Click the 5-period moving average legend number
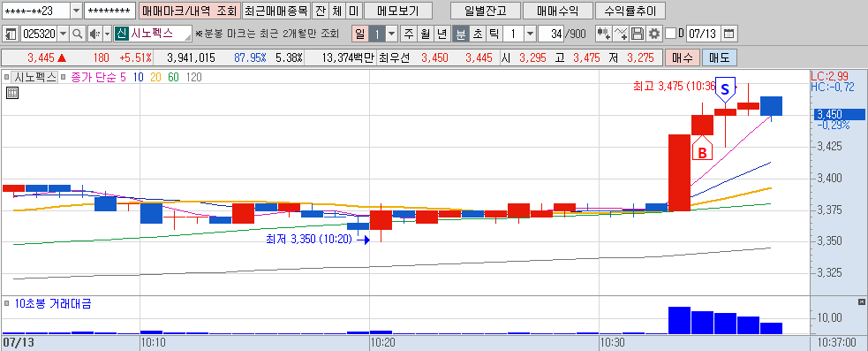The height and width of the screenshot is (351, 868). pos(123,78)
